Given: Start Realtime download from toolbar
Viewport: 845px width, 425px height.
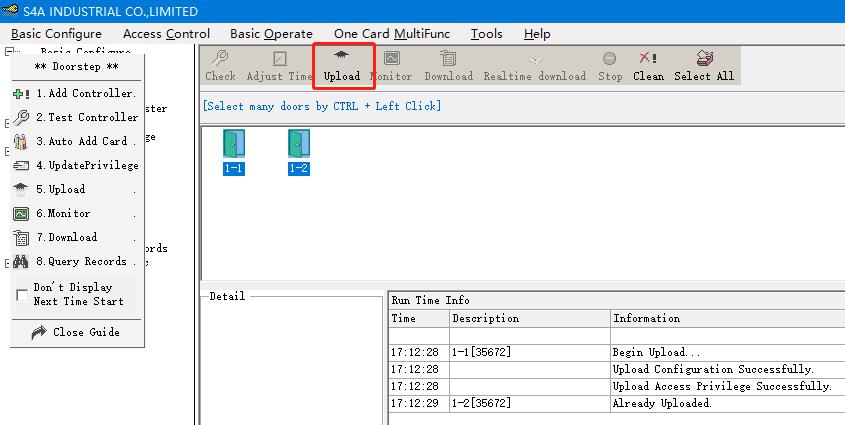Looking at the screenshot, I should (x=535, y=66).
